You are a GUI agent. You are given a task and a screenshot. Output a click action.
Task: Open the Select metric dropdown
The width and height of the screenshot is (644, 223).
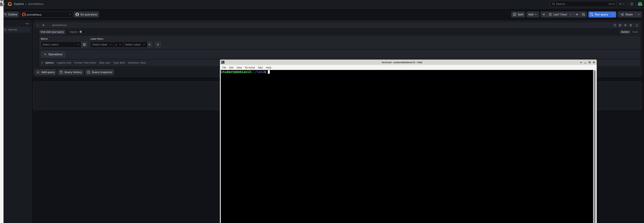click(61, 45)
